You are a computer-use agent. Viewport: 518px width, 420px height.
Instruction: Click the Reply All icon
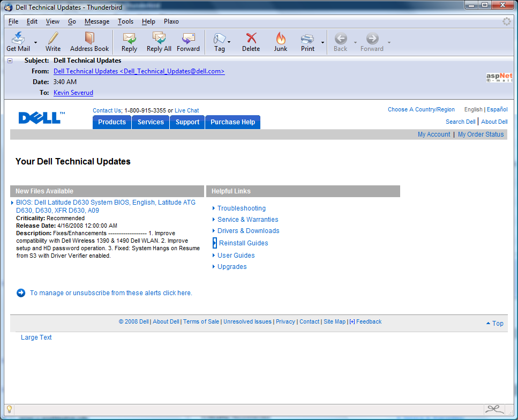click(x=159, y=39)
